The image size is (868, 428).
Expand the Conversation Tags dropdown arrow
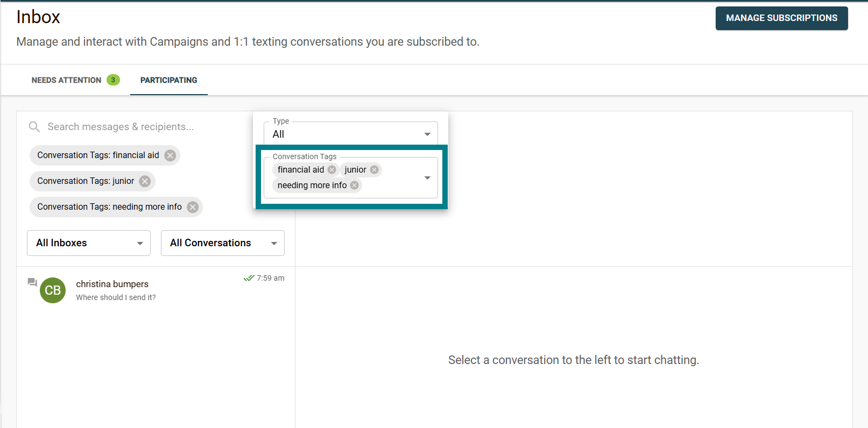pos(427,178)
